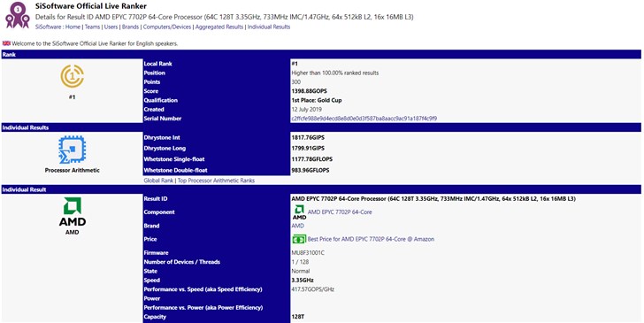
Task: Open the Global Rank link
Action: [x=158, y=181]
